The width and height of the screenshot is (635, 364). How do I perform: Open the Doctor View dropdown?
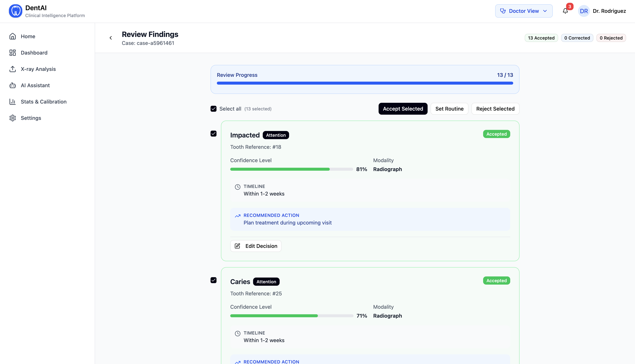[524, 11]
